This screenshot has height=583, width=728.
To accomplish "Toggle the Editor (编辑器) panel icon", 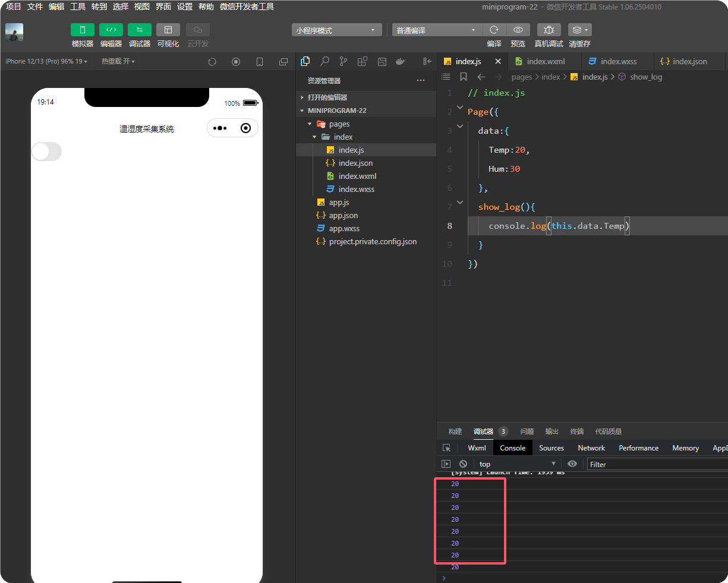I will click(x=111, y=30).
